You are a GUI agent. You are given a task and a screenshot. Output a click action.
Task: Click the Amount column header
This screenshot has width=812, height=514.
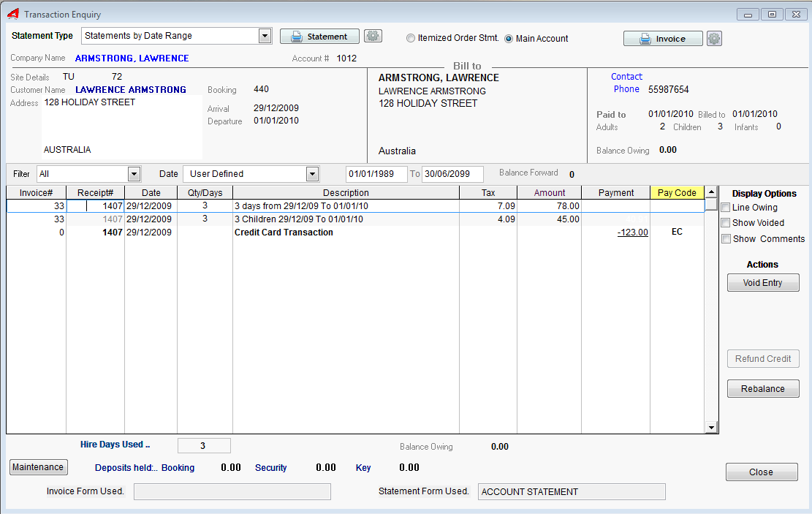point(550,193)
